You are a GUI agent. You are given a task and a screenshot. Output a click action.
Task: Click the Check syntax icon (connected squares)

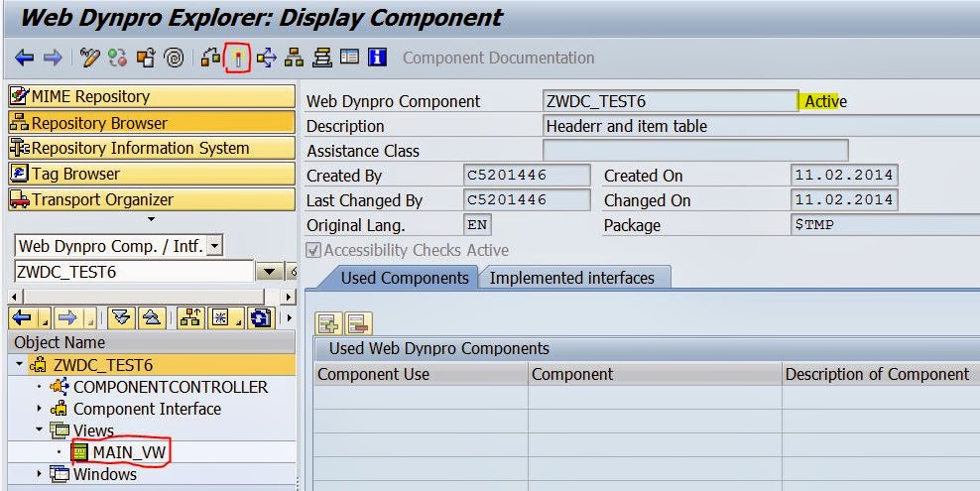point(210,59)
